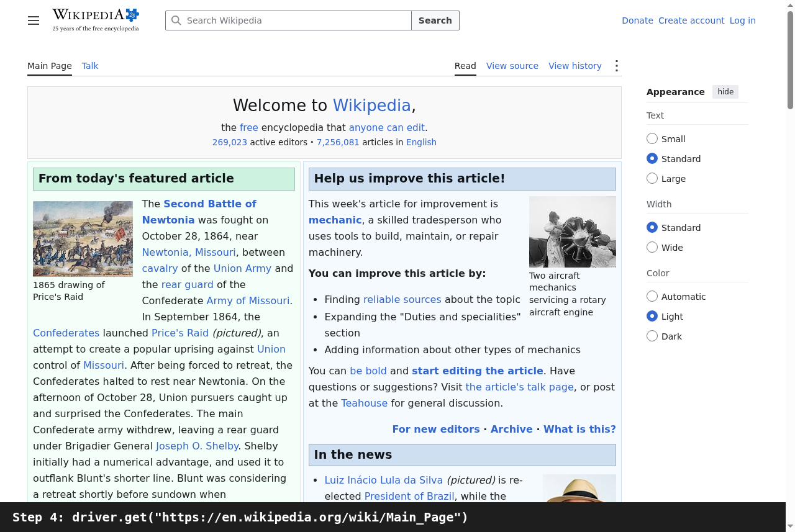This screenshot has height=532, width=795.
Task: Open the 1865 Price's Raid drawing
Action: click(x=83, y=238)
